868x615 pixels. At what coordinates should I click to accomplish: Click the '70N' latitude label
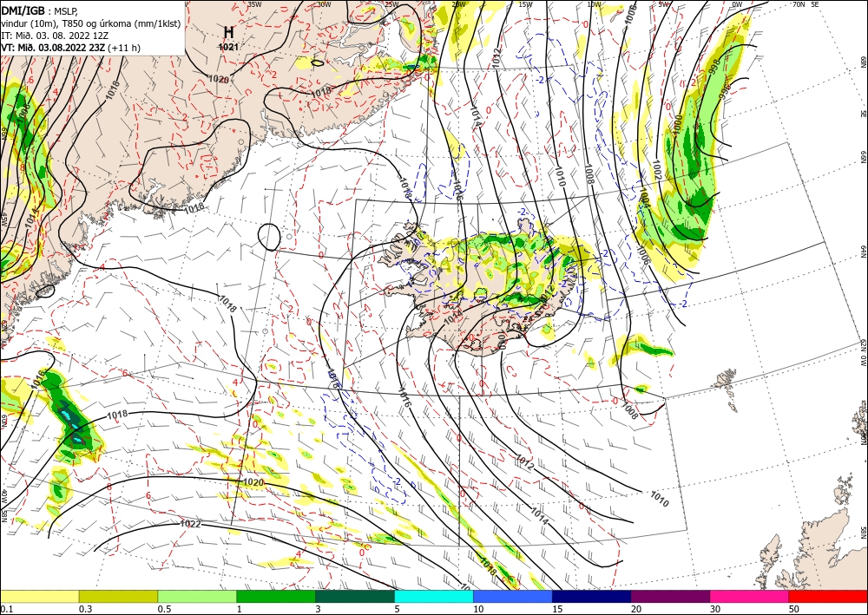pos(799,4)
